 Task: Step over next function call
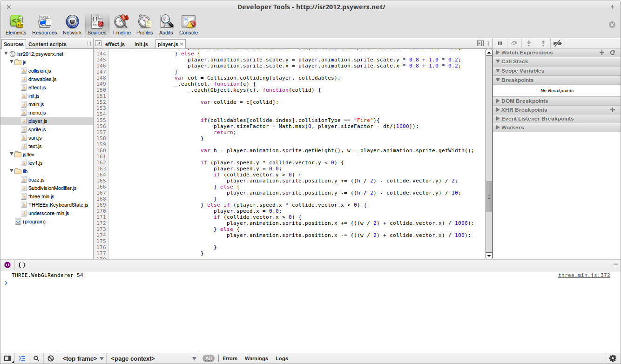point(514,43)
